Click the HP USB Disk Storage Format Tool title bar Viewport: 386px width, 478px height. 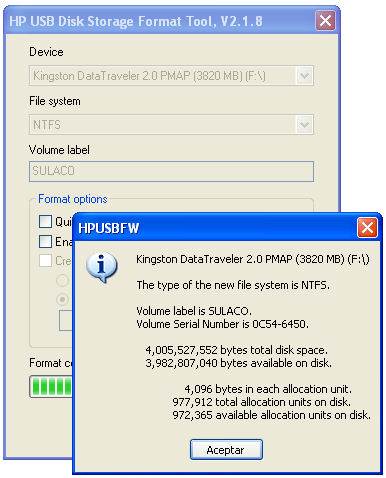[160, 21]
